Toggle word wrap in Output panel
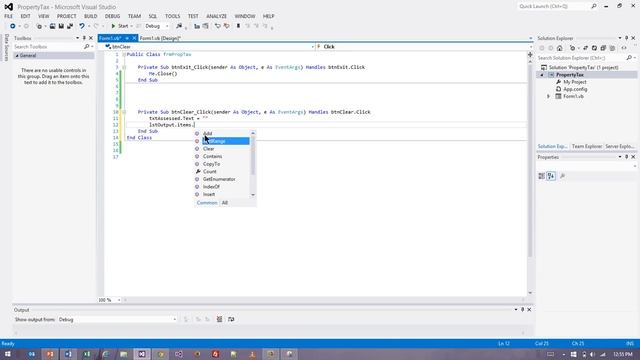 231,320
